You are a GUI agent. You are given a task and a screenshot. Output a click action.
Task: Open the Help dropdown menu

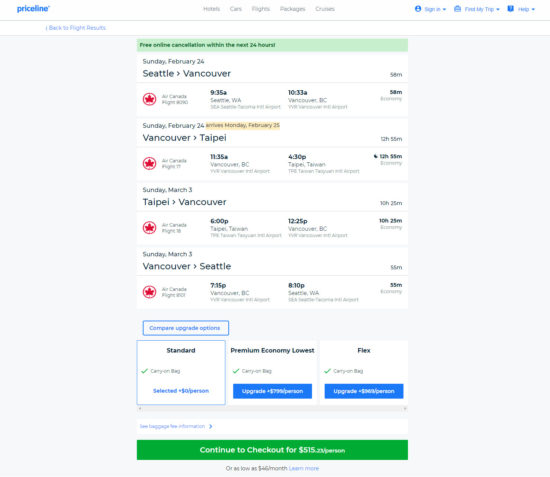[521, 9]
